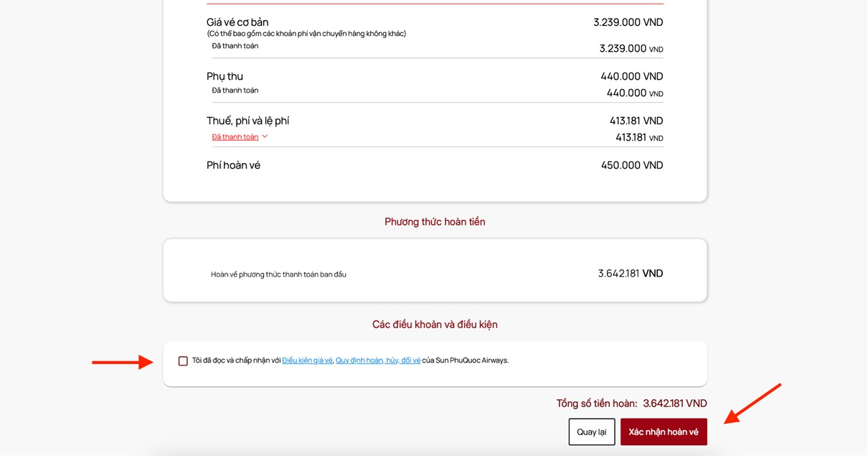Open the Điều kiện giá vé link
Screen dimensions: 868x456
[x=307, y=360]
